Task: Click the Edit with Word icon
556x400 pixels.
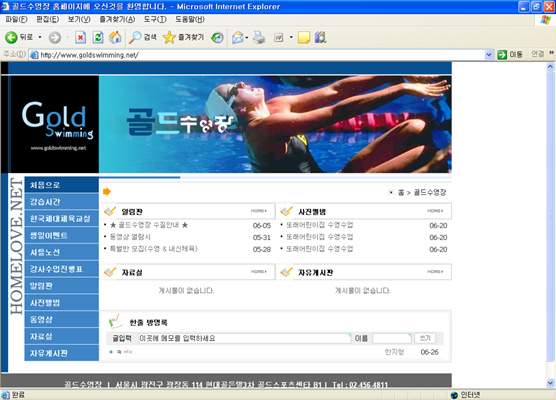Action: tap(279, 37)
